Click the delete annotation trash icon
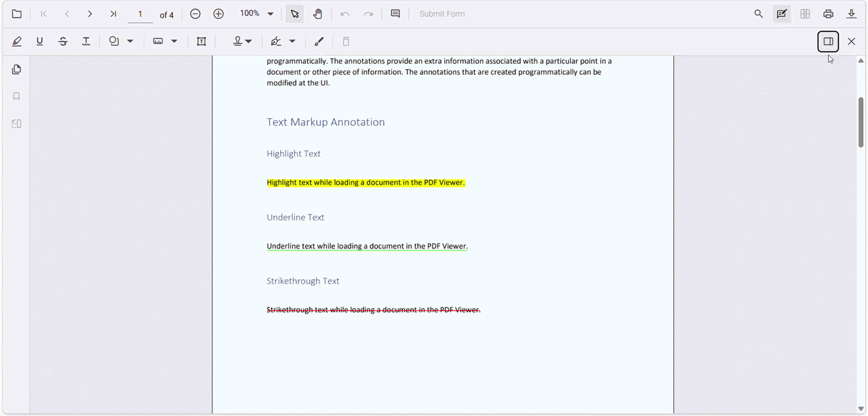The height and width of the screenshot is (416, 868). pos(346,41)
